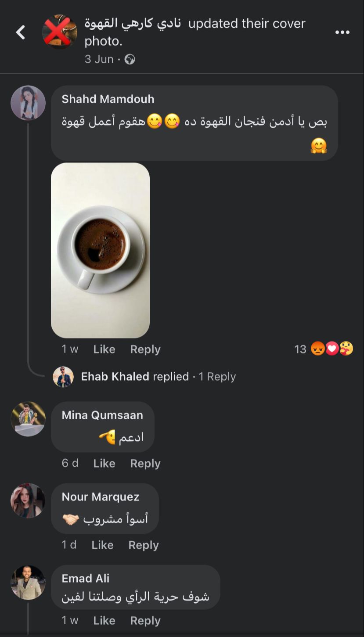Reply to Emad Ali's comment
Image resolution: width=364 pixels, height=637 pixels.
[145, 620]
